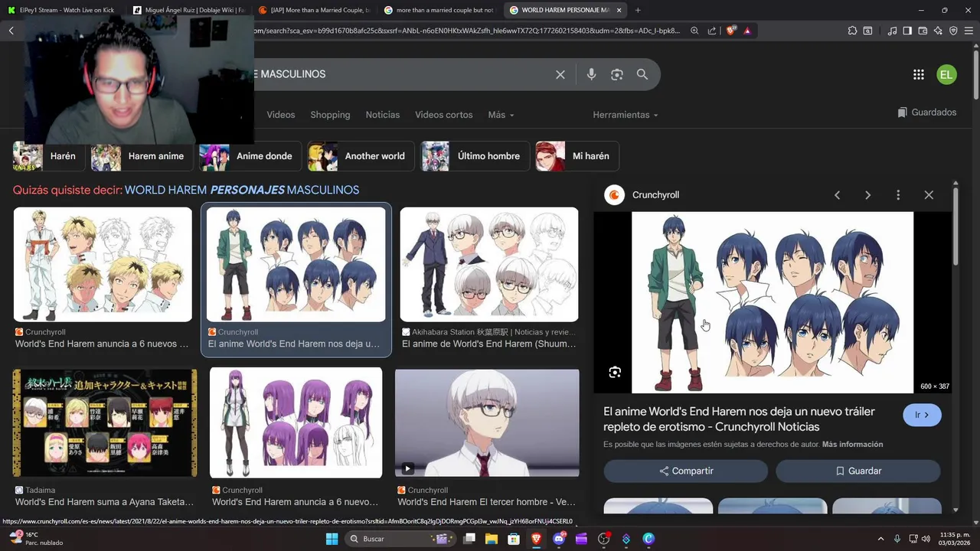Click the magnifier search button
This screenshot has width=980, height=551.
[642, 74]
